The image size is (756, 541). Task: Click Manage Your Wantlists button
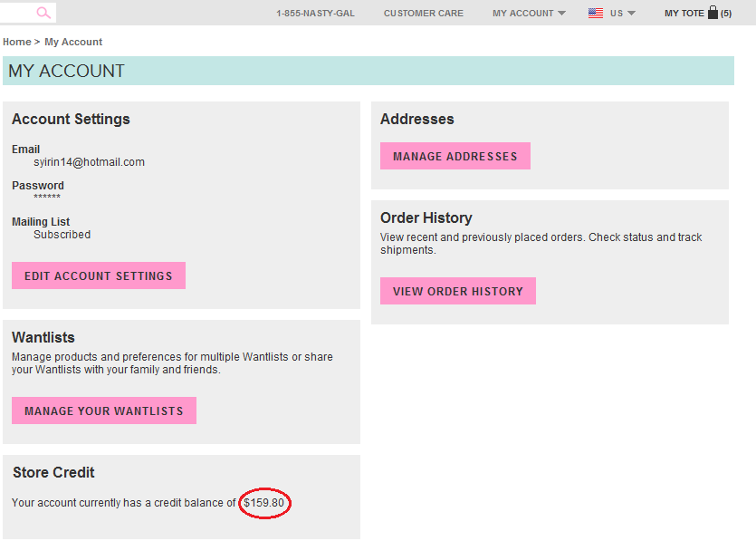click(103, 411)
